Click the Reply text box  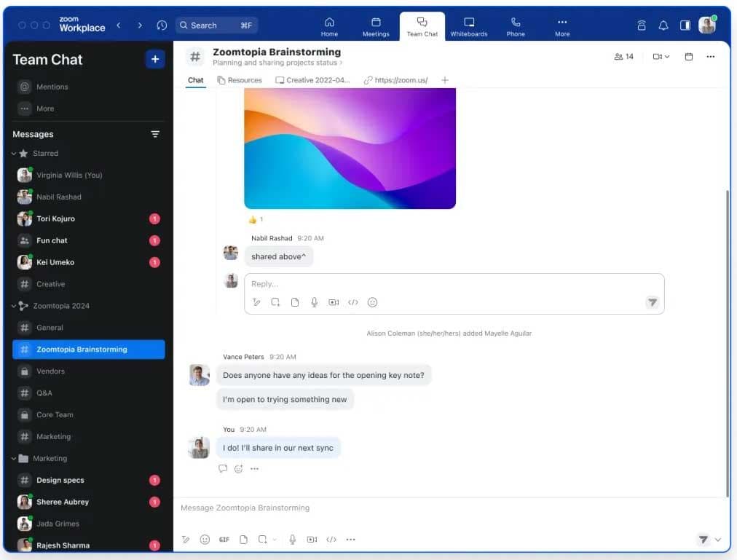click(x=454, y=284)
